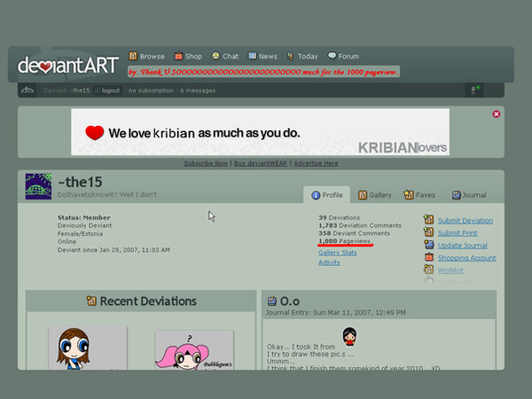Click the Update Journal icon
The height and width of the screenshot is (399, 532).
coord(429,245)
